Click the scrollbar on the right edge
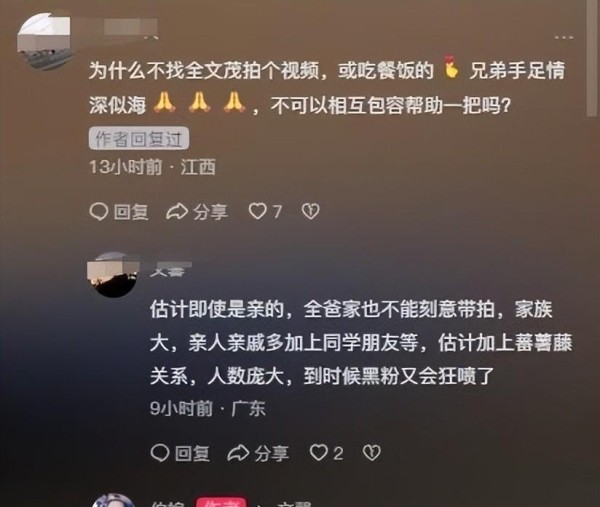This screenshot has height=507, width=600. tap(592, 57)
